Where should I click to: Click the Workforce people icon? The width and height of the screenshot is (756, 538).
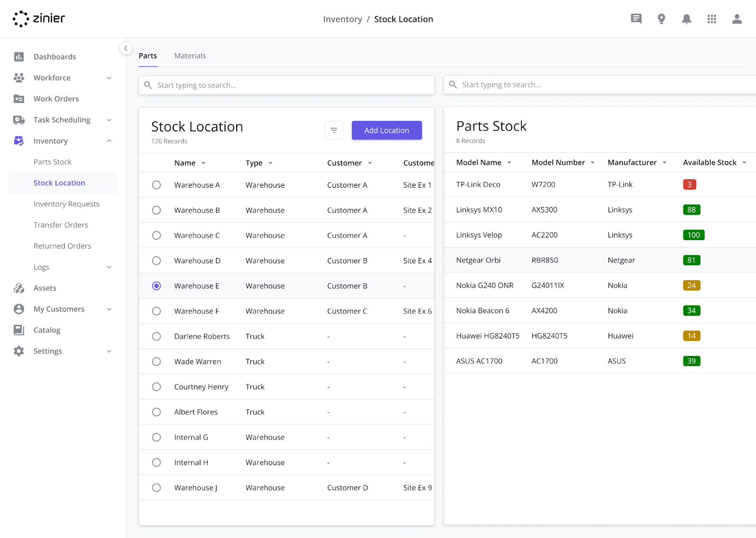(x=19, y=78)
